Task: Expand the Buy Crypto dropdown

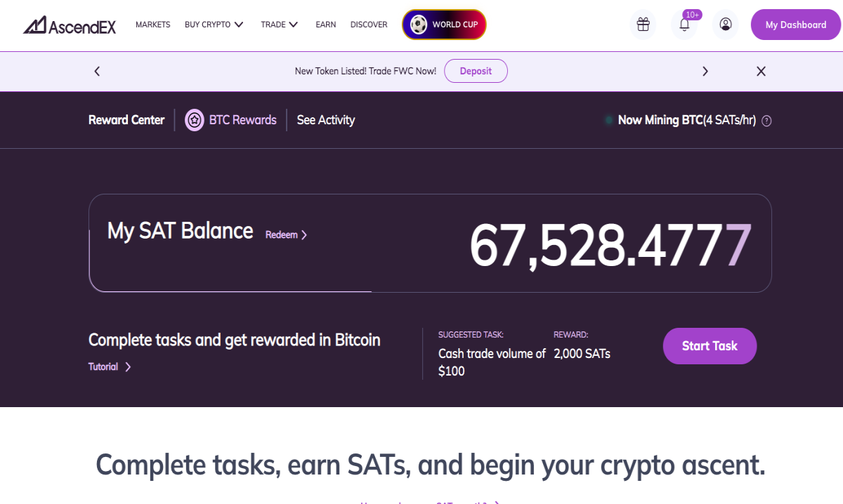Action: 214,25
